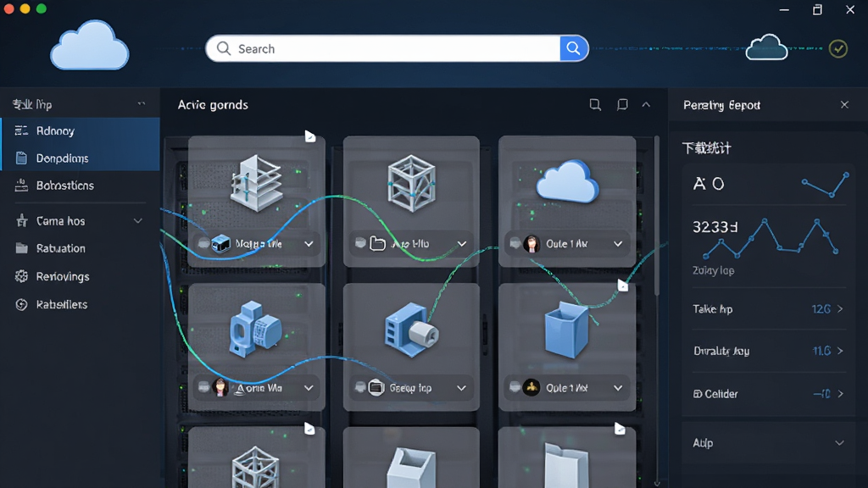Click the large cloud logo in header
Screen dimensions: 868x488
tap(90, 46)
